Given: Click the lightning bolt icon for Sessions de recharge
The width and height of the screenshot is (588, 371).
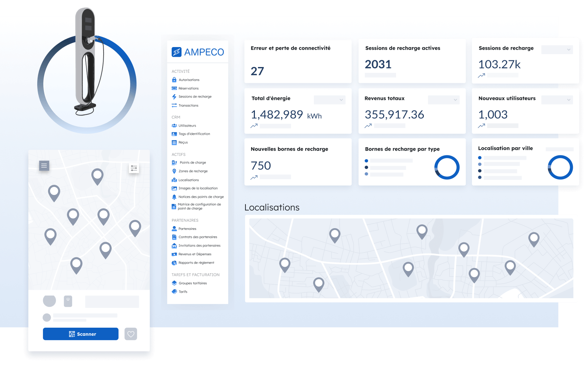Looking at the screenshot, I should [174, 96].
